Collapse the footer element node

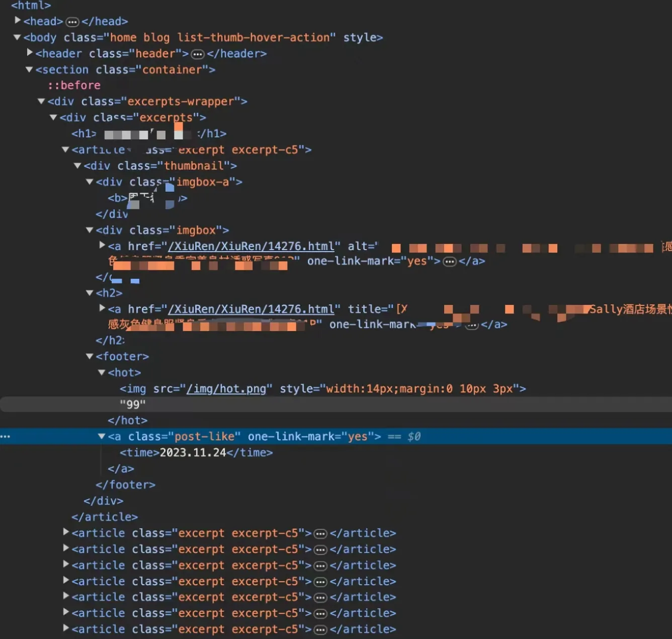(x=90, y=356)
